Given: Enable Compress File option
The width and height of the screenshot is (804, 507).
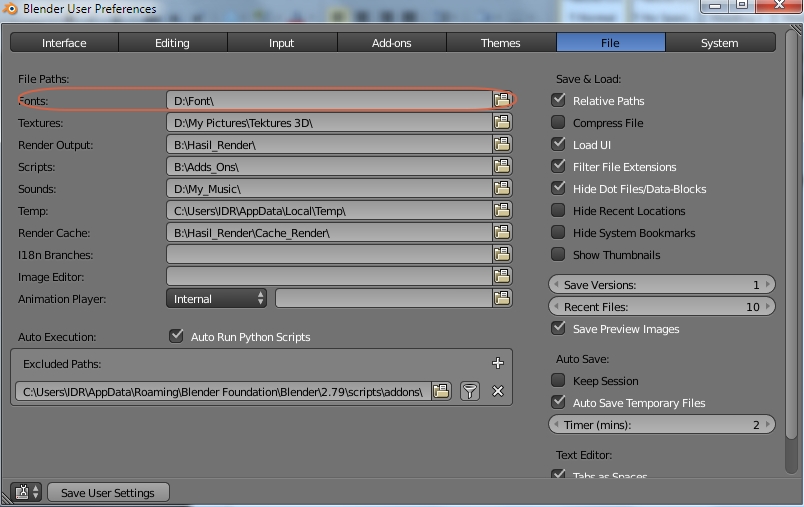Looking at the screenshot, I should pyautogui.click(x=558, y=122).
